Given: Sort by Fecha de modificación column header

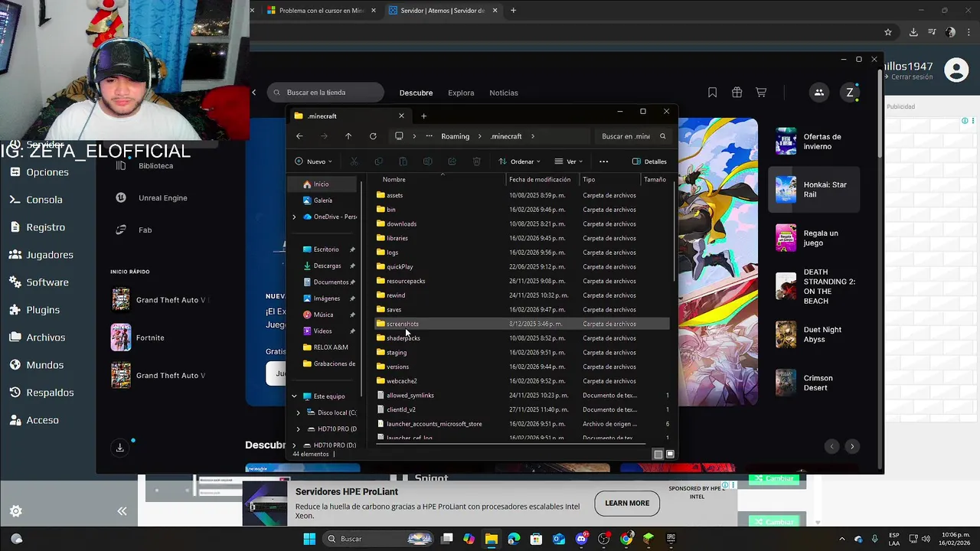Looking at the screenshot, I should pyautogui.click(x=541, y=180).
